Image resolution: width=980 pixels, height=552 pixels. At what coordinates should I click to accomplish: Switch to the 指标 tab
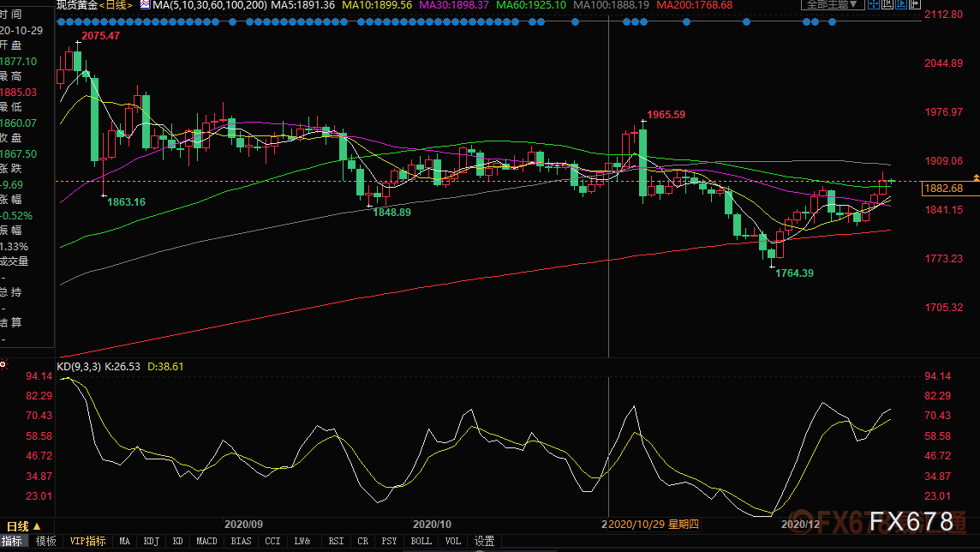click(11, 541)
